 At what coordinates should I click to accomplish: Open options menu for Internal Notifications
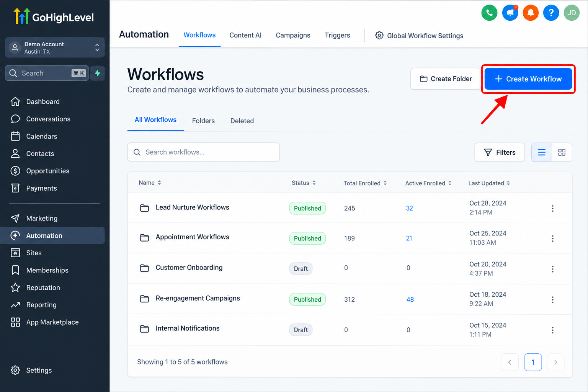552,330
